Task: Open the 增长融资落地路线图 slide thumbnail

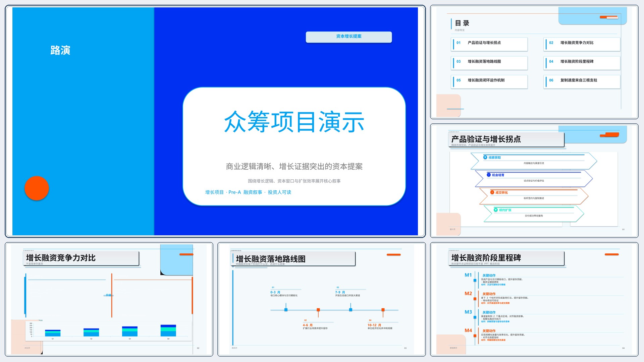Action: pos(321,299)
